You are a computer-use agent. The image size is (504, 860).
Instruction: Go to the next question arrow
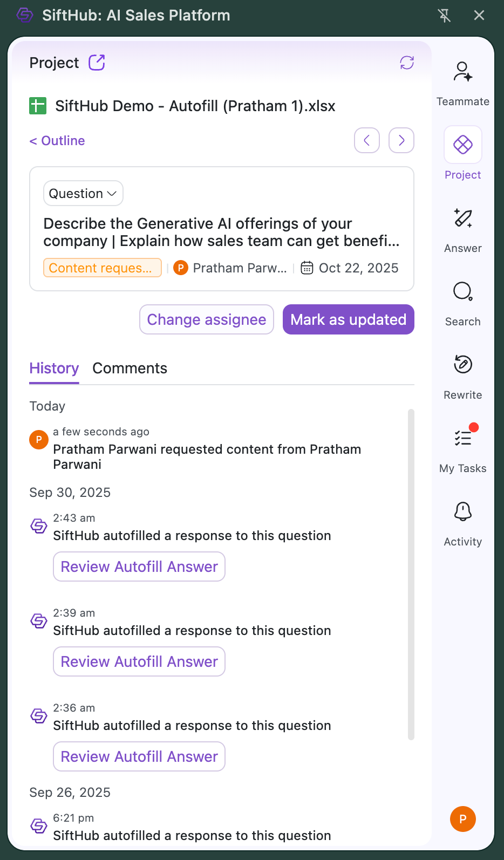[401, 140]
